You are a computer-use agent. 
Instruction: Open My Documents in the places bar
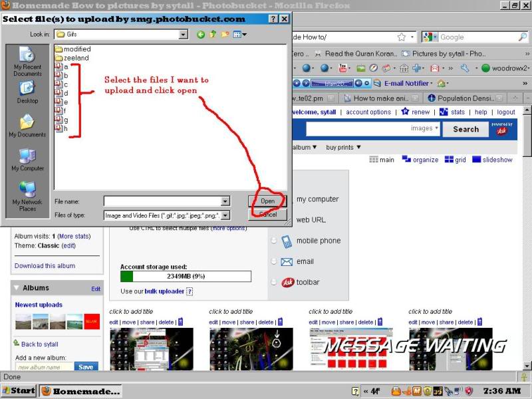[x=27, y=125]
